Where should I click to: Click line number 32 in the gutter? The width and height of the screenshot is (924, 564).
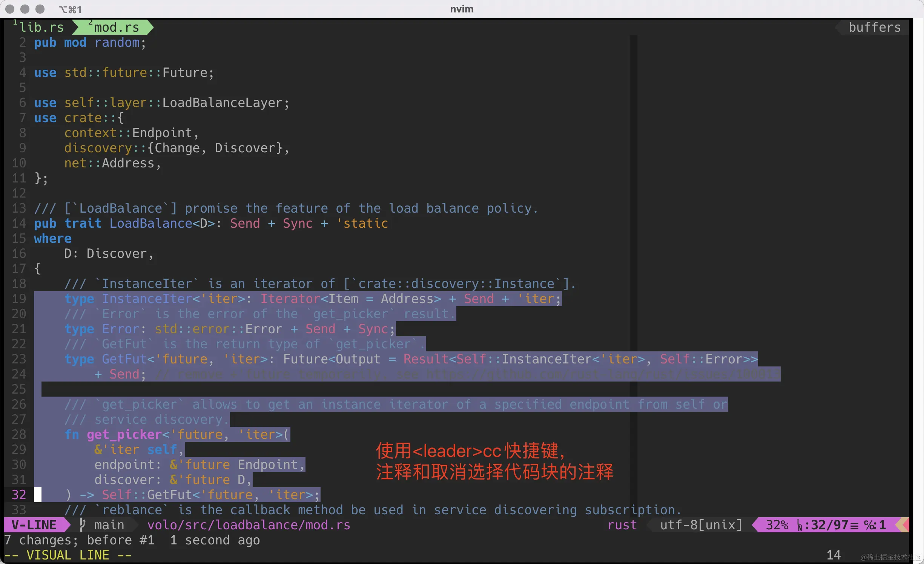18,495
